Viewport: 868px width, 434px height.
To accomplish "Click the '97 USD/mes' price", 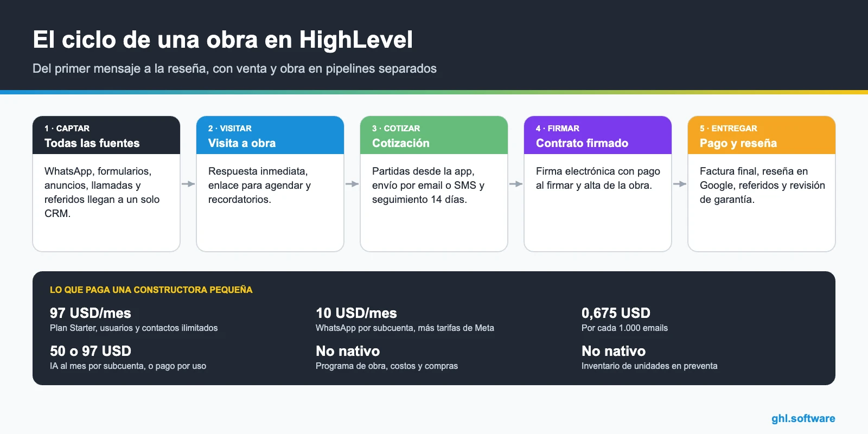I will tap(90, 313).
